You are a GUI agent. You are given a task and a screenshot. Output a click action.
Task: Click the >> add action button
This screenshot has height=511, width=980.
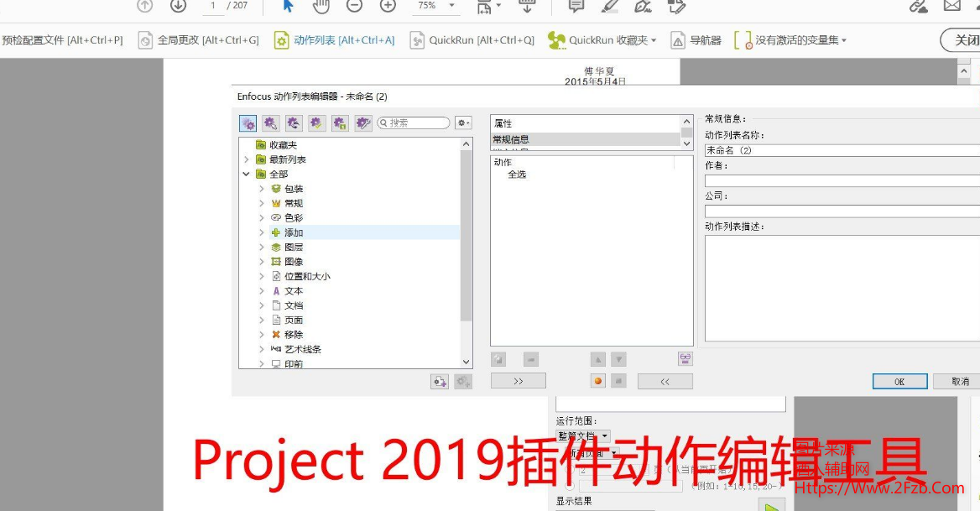519,381
